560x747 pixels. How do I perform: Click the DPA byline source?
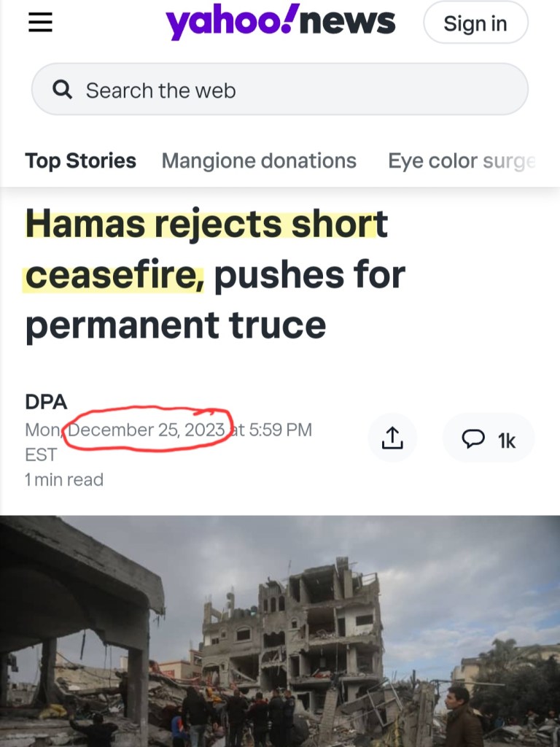(x=46, y=401)
